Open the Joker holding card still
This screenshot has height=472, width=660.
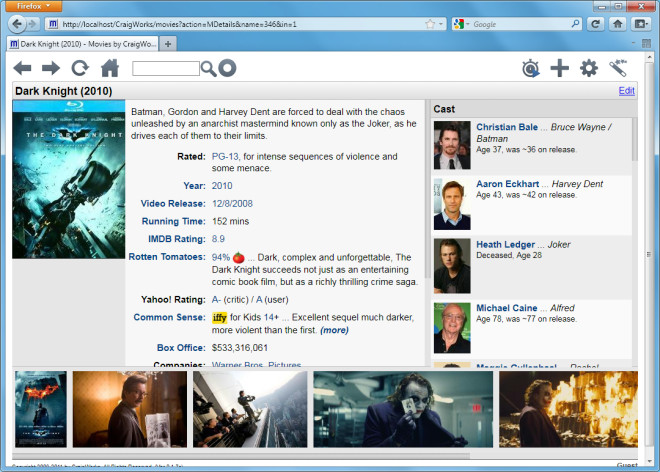pos(403,409)
